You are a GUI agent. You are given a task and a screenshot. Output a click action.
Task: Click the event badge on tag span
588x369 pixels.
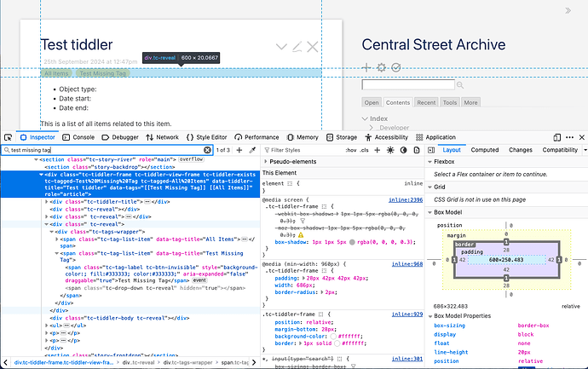coord(199,280)
